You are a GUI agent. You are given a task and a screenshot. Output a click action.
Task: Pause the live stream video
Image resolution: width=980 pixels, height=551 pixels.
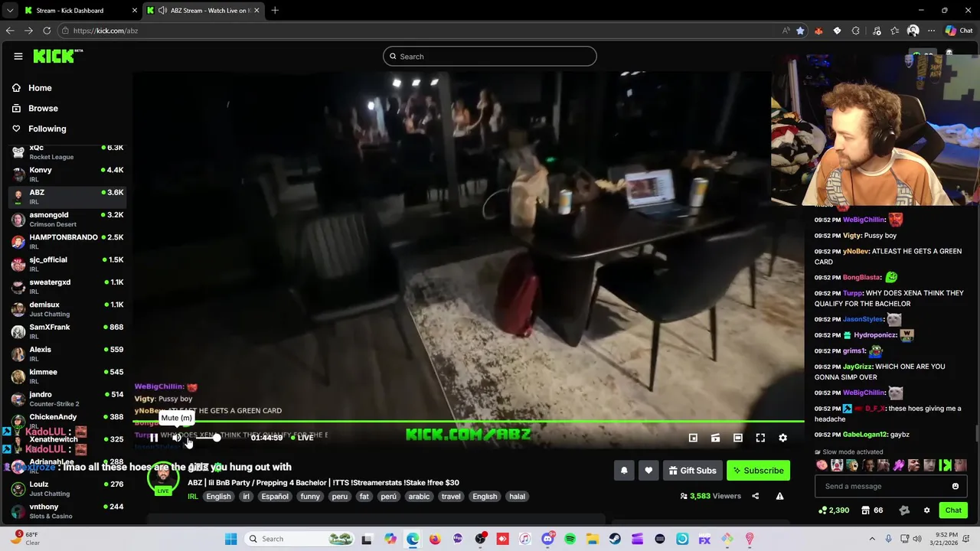[x=154, y=438]
